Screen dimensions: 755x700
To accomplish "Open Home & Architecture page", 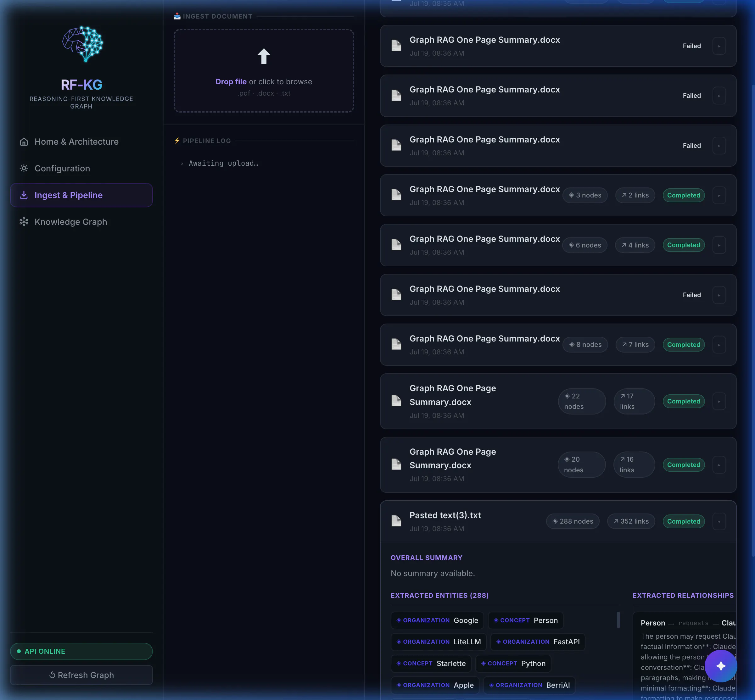I will (x=81, y=142).
